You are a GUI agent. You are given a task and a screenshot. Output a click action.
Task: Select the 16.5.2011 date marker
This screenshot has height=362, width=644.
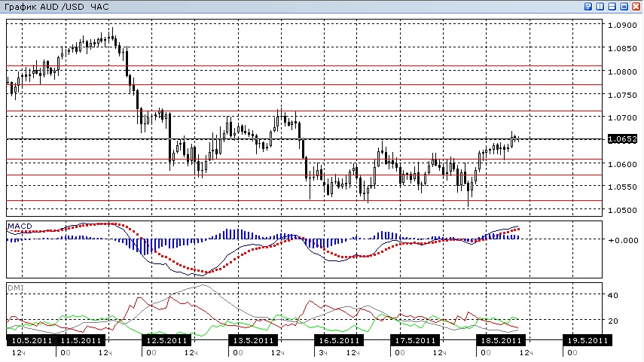tap(339, 340)
